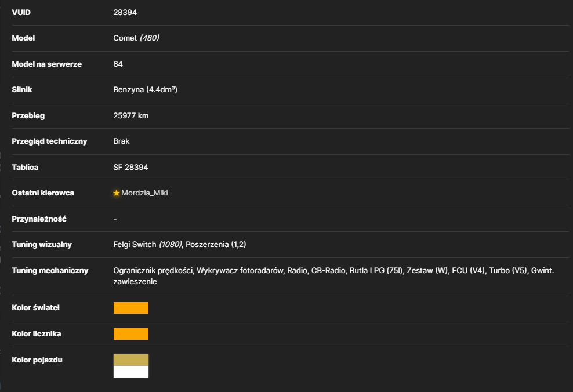Click the Przynależność row label

pos(39,219)
